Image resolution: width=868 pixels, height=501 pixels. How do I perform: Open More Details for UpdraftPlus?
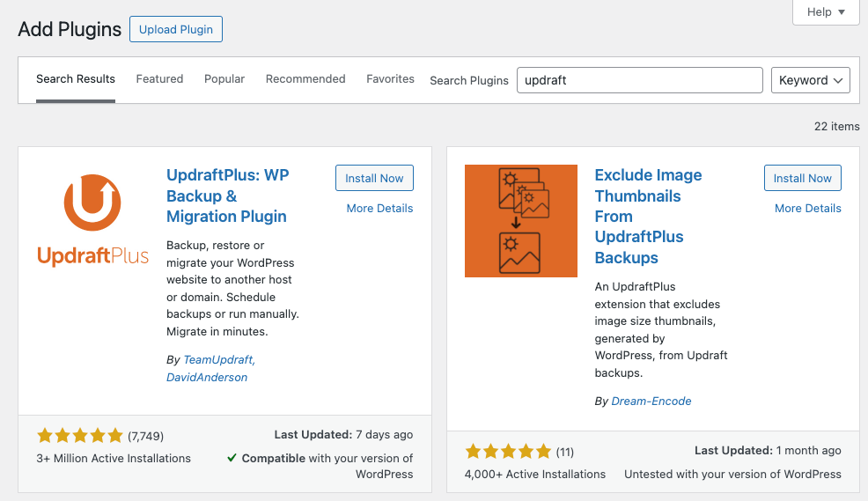point(379,208)
